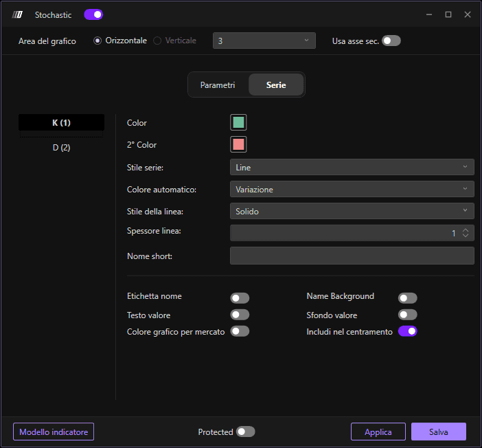Enable the Etichetta nome toggle
This screenshot has width=482, height=448.
240,298
